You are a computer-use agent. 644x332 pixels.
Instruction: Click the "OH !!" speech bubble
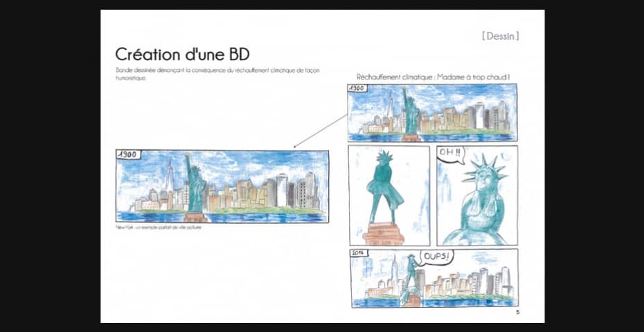tap(450, 152)
